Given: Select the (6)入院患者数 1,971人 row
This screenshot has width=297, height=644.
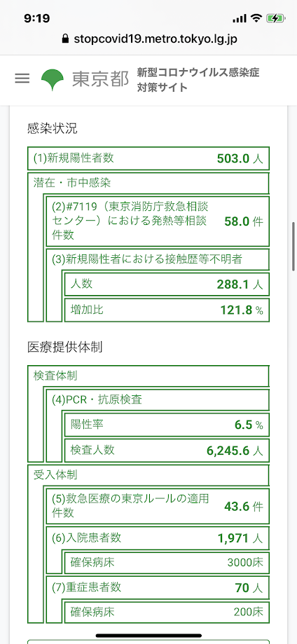Looking at the screenshot, I should tap(158, 537).
